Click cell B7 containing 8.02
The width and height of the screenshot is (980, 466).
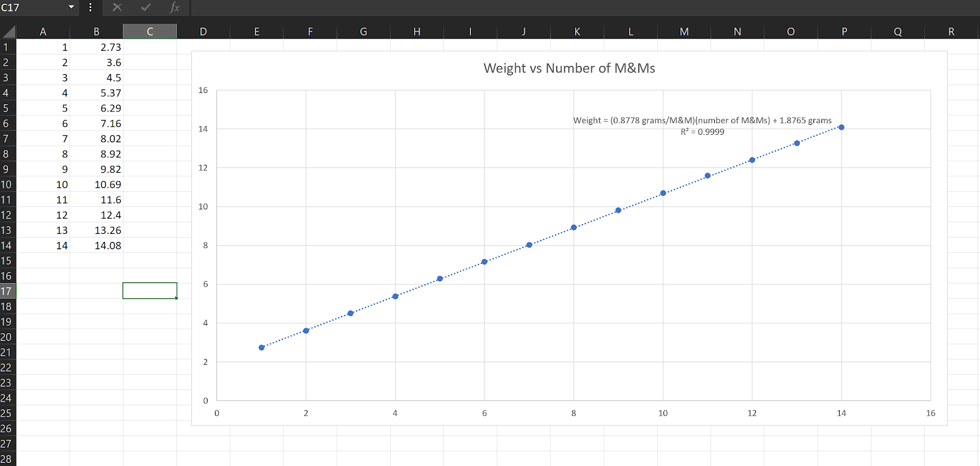tap(96, 139)
